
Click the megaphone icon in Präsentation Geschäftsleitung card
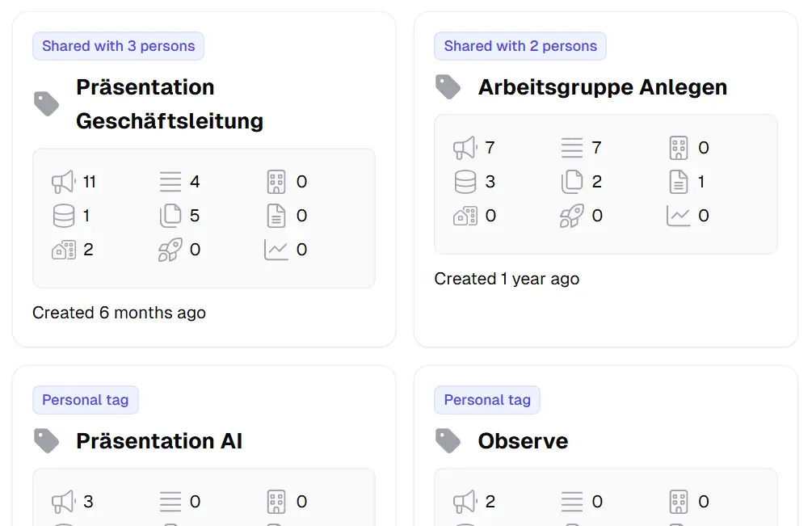click(x=63, y=182)
